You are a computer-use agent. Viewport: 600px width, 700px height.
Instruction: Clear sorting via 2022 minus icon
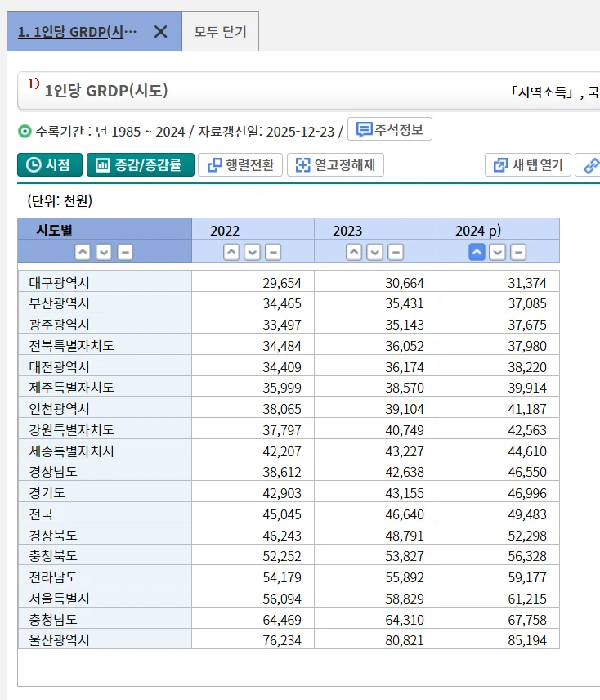point(273,252)
